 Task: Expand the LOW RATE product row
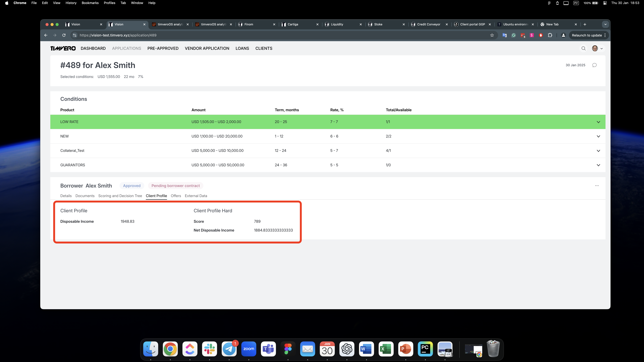coord(598,122)
